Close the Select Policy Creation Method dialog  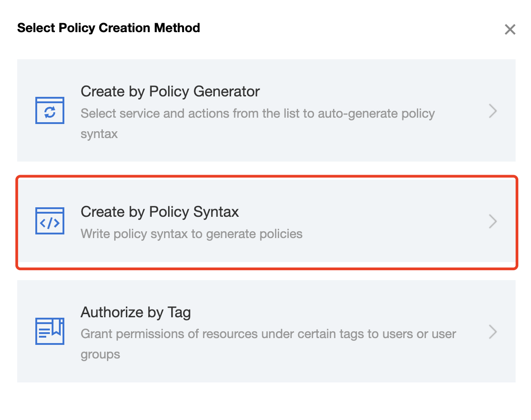tap(510, 30)
